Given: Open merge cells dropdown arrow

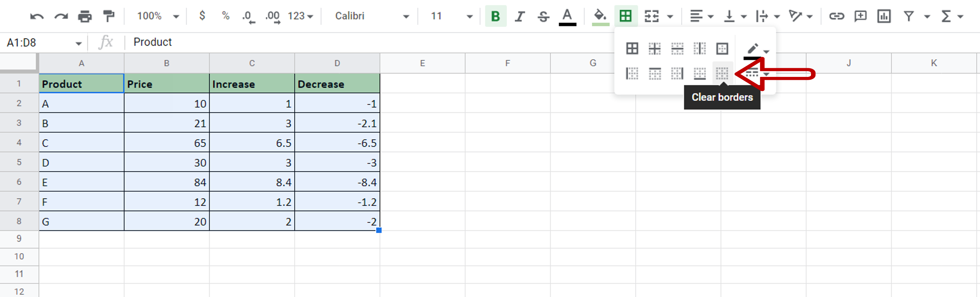Looking at the screenshot, I should coord(670,16).
